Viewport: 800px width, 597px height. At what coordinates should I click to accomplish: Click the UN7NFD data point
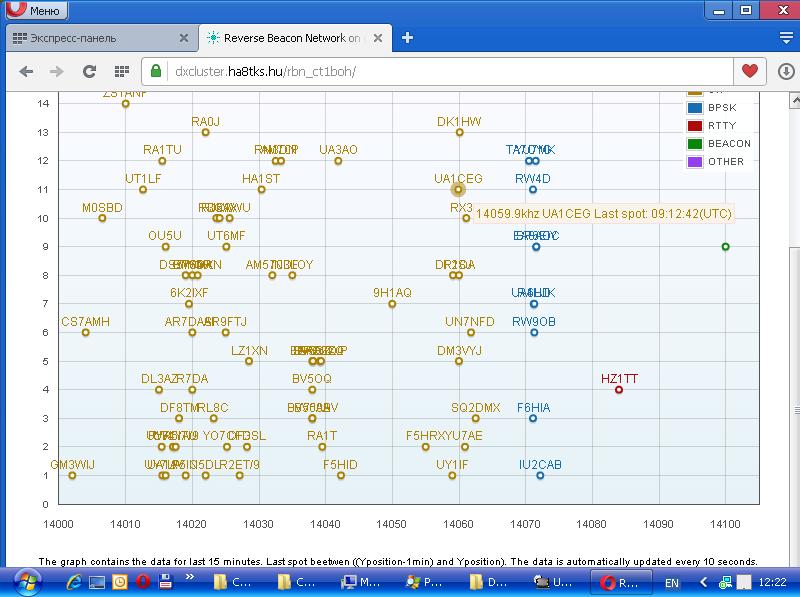[x=470, y=332]
